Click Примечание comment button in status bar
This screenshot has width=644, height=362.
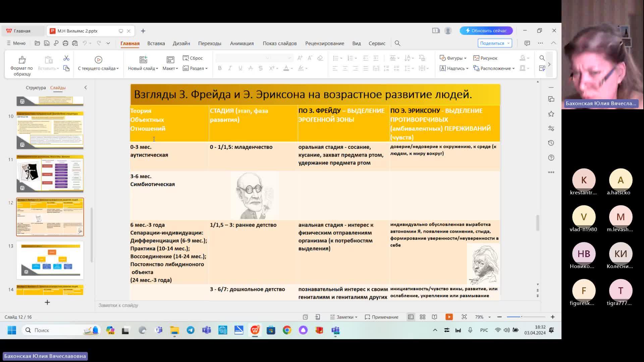381,317
